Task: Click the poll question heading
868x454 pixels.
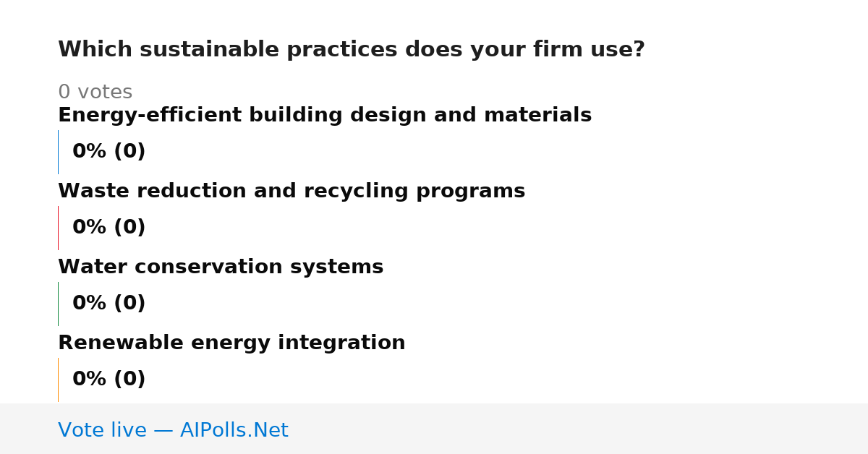Action: [351, 50]
